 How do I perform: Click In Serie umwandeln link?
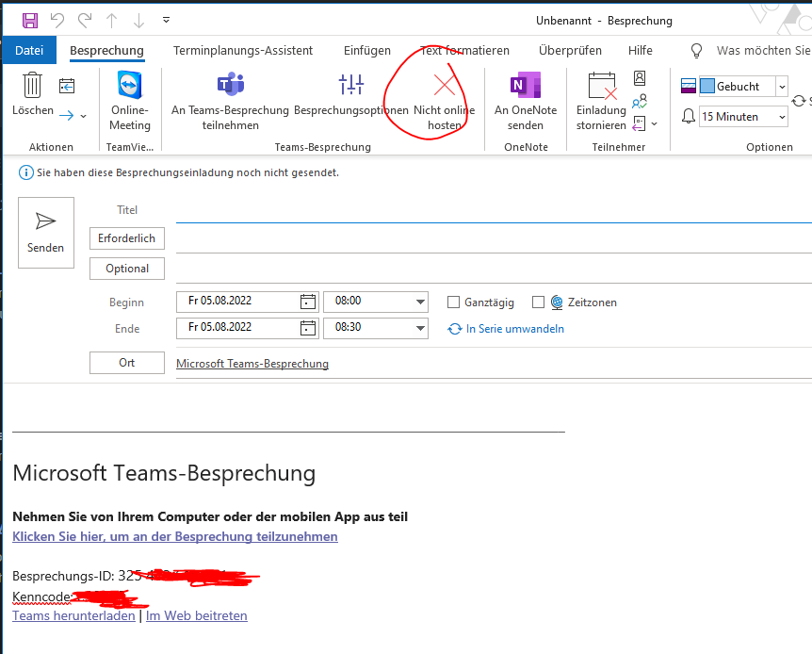point(506,329)
